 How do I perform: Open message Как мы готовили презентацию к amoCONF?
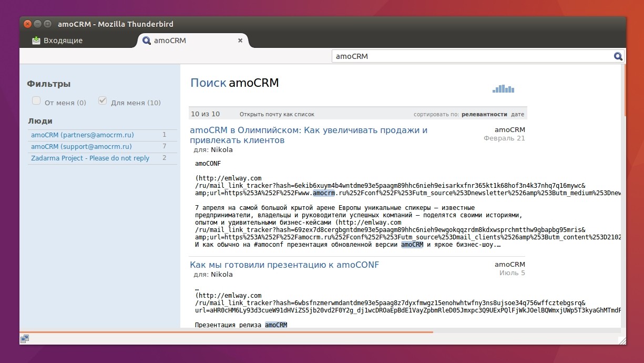tap(284, 265)
